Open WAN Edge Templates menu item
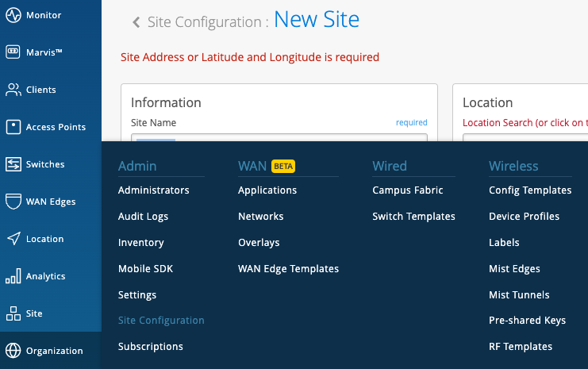 pos(288,269)
